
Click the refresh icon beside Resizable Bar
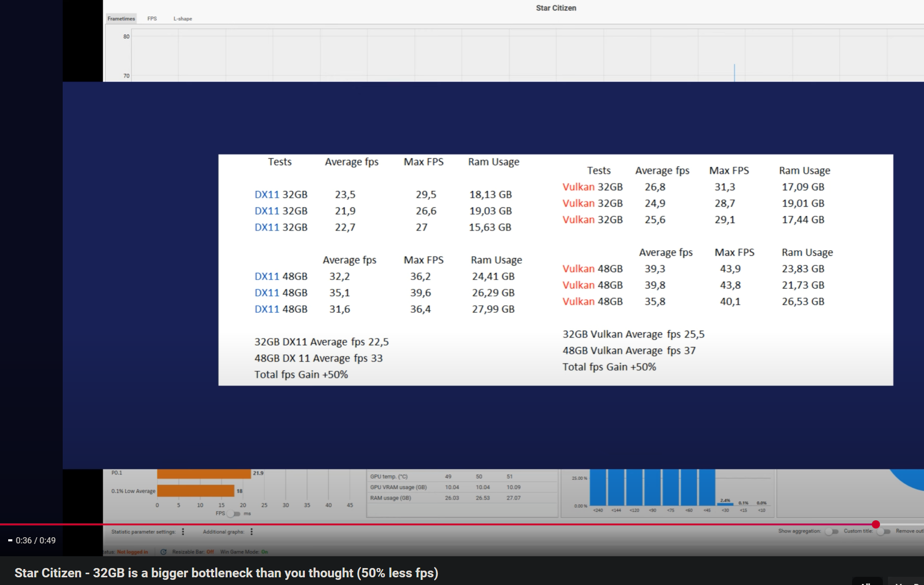pos(163,552)
